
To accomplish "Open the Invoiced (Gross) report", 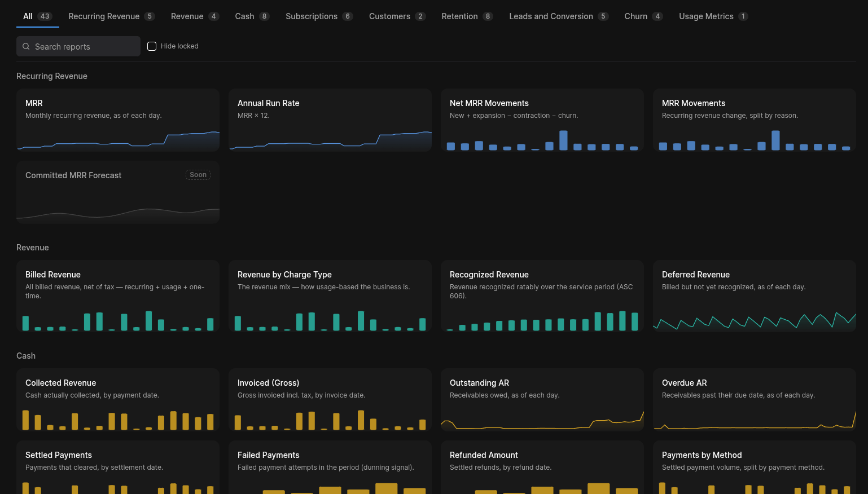I will tap(330, 400).
